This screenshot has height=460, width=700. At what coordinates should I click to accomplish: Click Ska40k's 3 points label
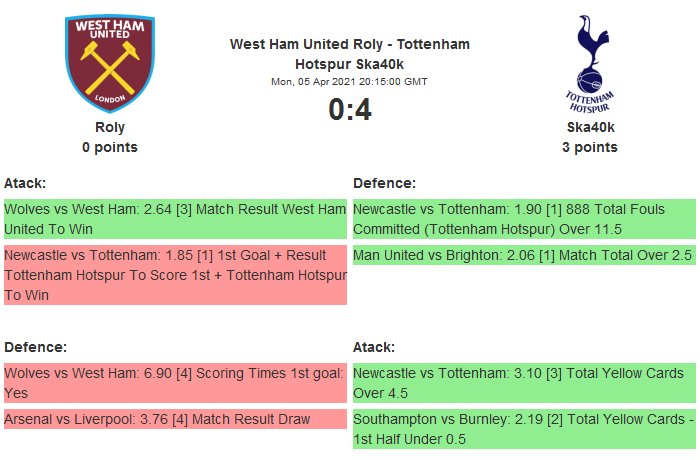click(590, 147)
